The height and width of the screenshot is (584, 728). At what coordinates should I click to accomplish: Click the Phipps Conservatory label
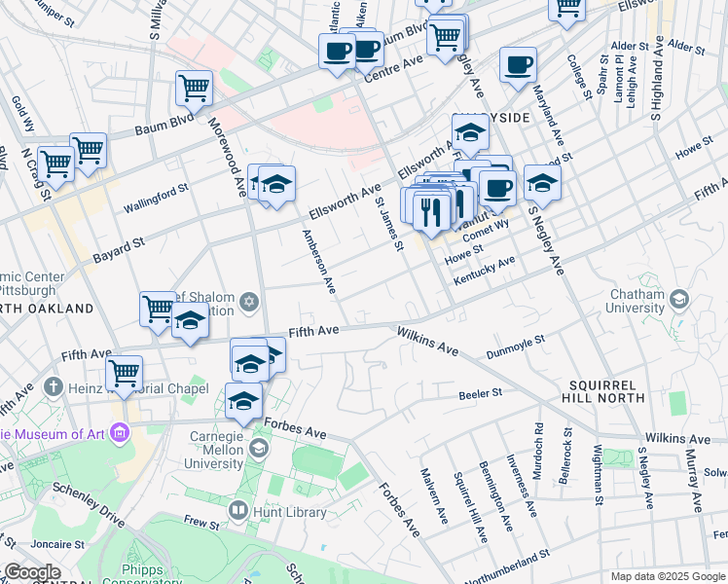tap(142, 575)
